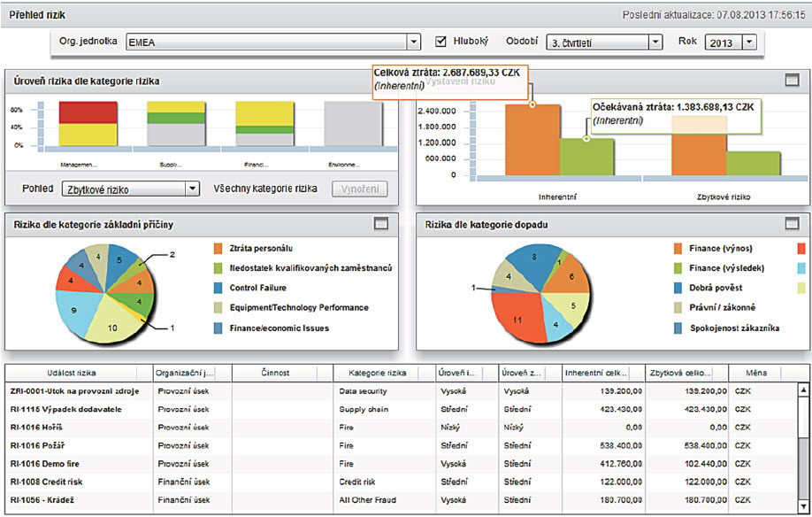Maximize the Rizika dle kategorie základní příčiny panel

[380, 224]
